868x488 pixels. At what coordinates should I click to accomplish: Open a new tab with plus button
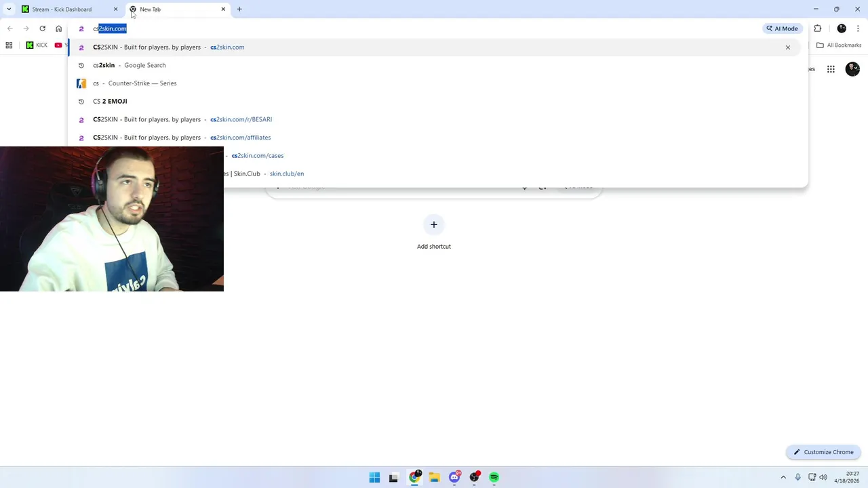[239, 9]
